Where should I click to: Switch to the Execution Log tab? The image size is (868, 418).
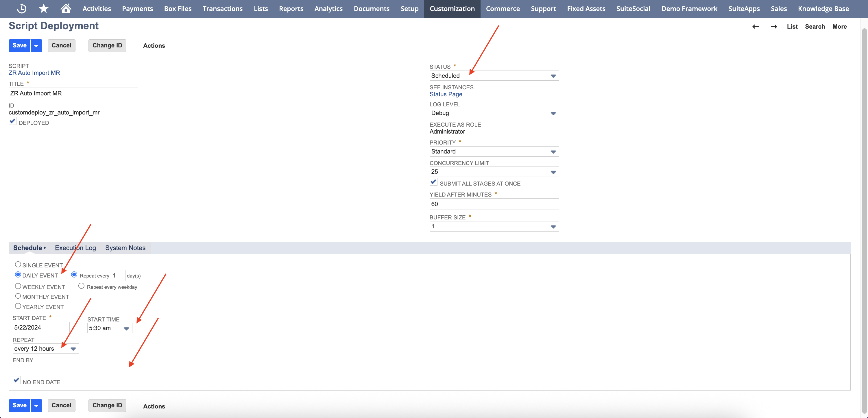tap(75, 248)
